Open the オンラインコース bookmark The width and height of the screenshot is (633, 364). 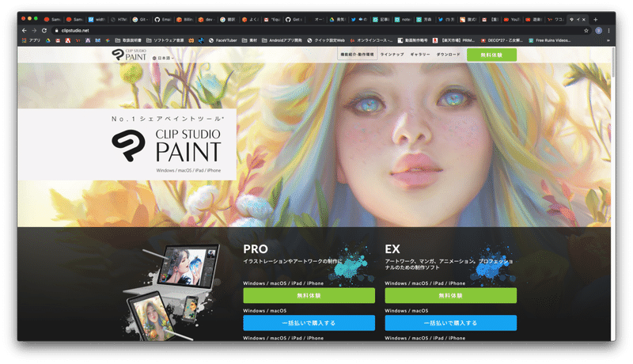371,40
